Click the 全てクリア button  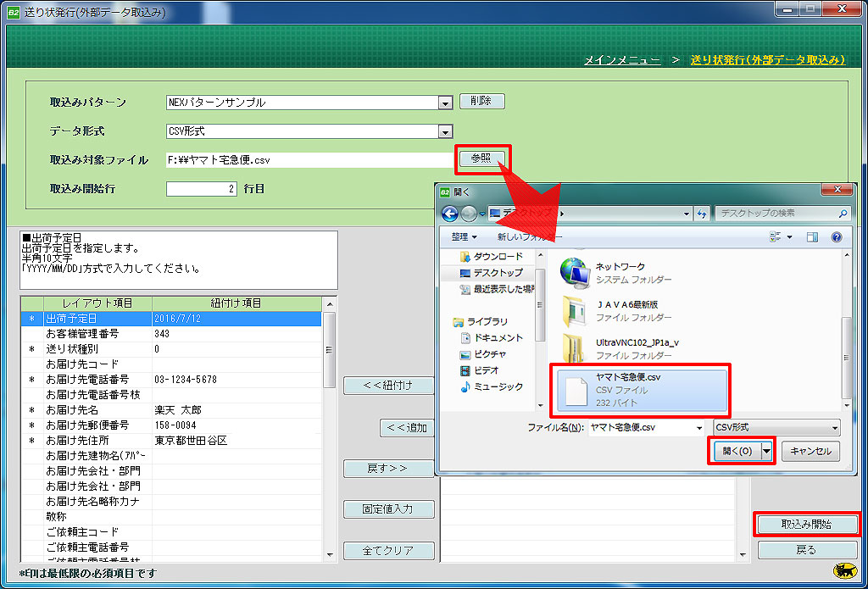(388, 551)
